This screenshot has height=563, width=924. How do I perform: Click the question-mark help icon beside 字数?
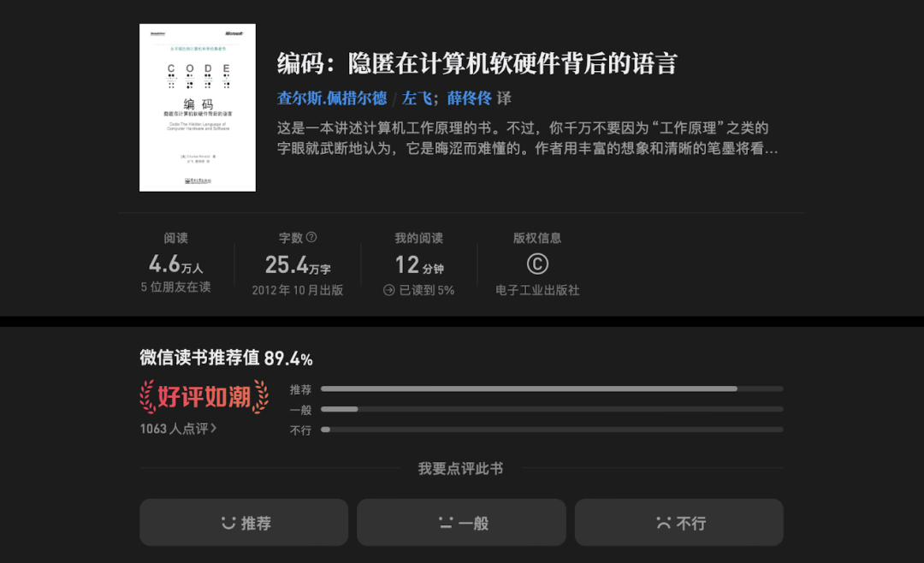(311, 236)
